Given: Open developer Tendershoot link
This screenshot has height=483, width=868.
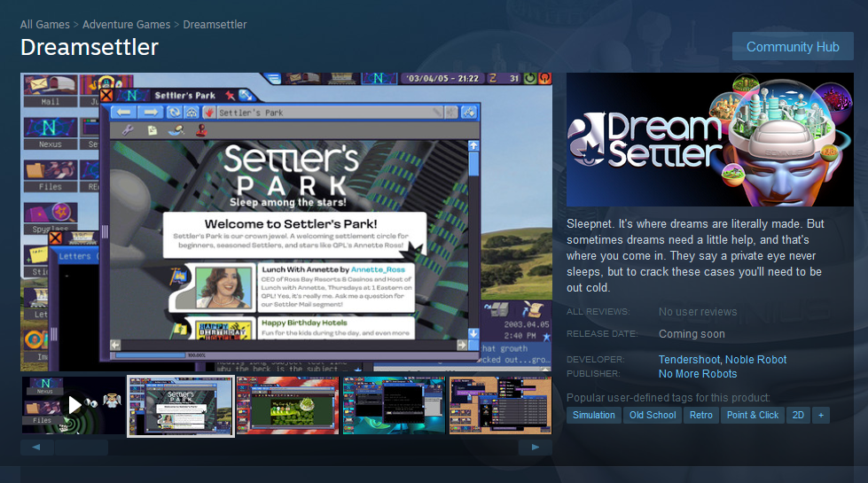Looking at the screenshot, I should click(689, 360).
